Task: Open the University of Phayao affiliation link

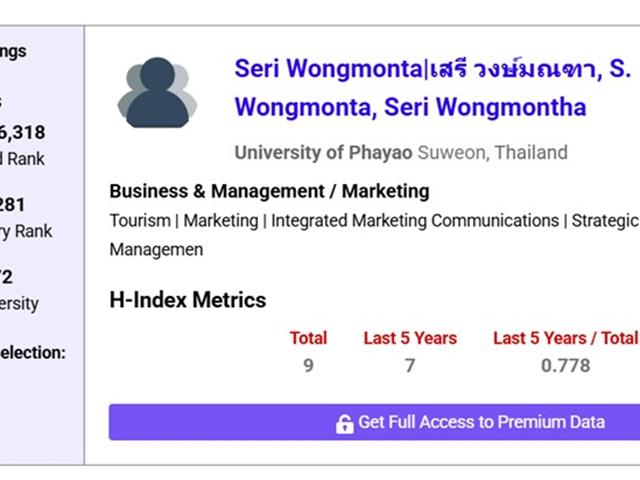Action: 323,153
